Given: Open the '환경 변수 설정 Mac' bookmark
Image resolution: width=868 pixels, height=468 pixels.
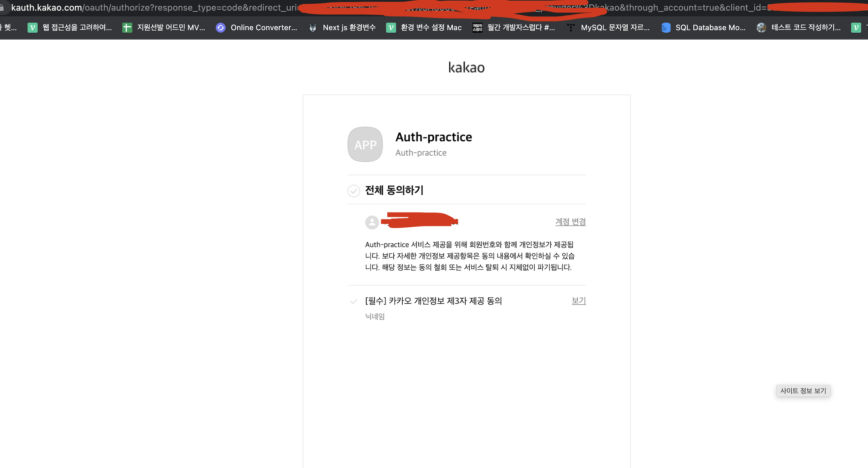Looking at the screenshot, I should (x=424, y=28).
